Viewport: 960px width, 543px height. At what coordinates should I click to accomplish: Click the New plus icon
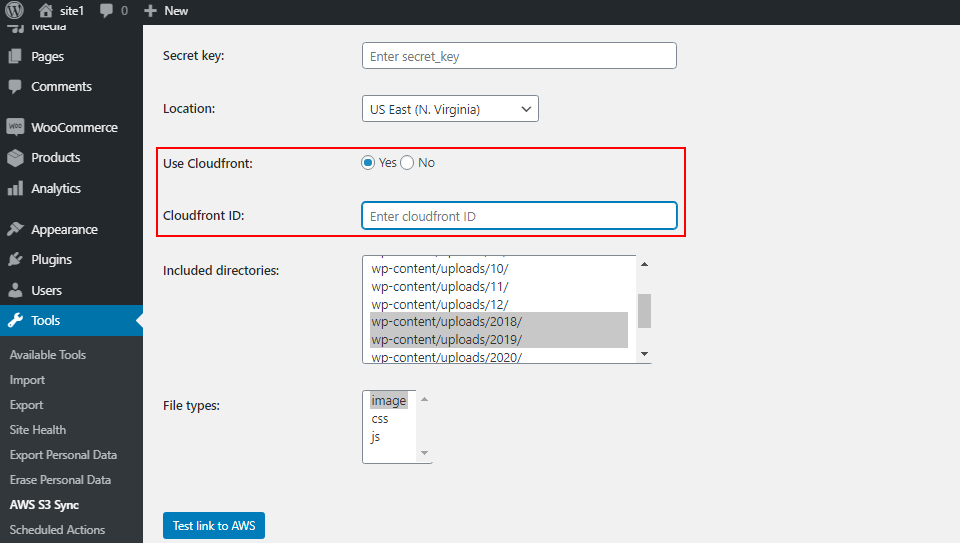pyautogui.click(x=150, y=11)
